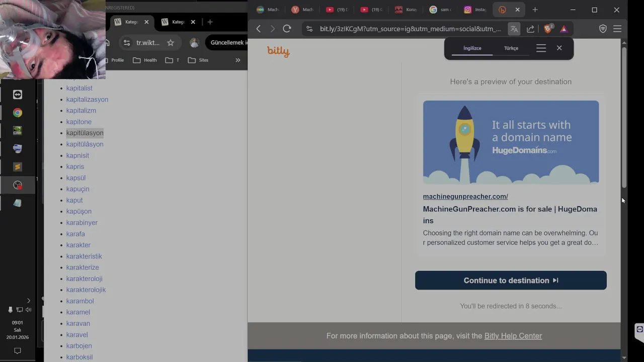Open the monitor app taskbar icon
This screenshot has width=644, height=362.
tap(18, 149)
